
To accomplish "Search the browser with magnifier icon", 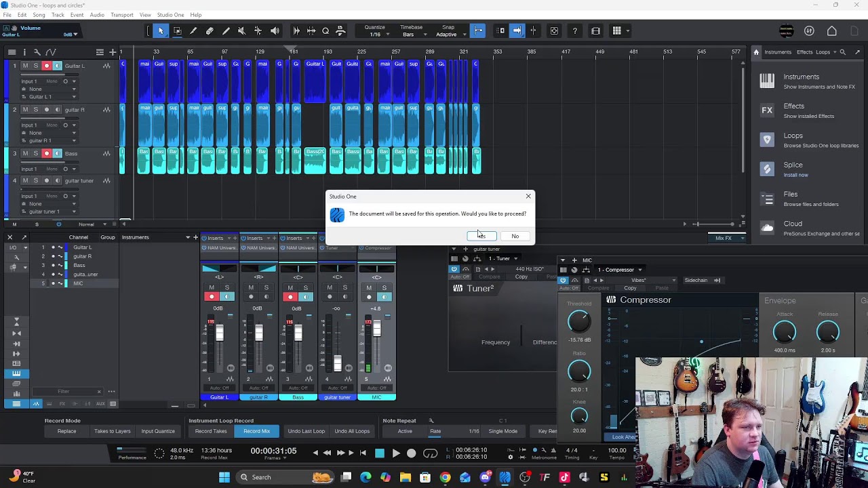I will click(x=843, y=52).
